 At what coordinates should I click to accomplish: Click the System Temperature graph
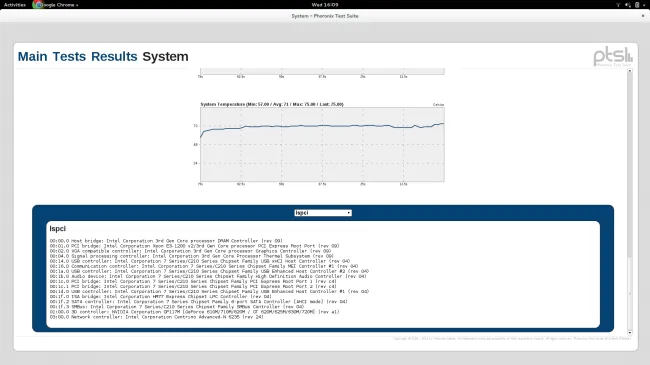[x=322, y=144]
